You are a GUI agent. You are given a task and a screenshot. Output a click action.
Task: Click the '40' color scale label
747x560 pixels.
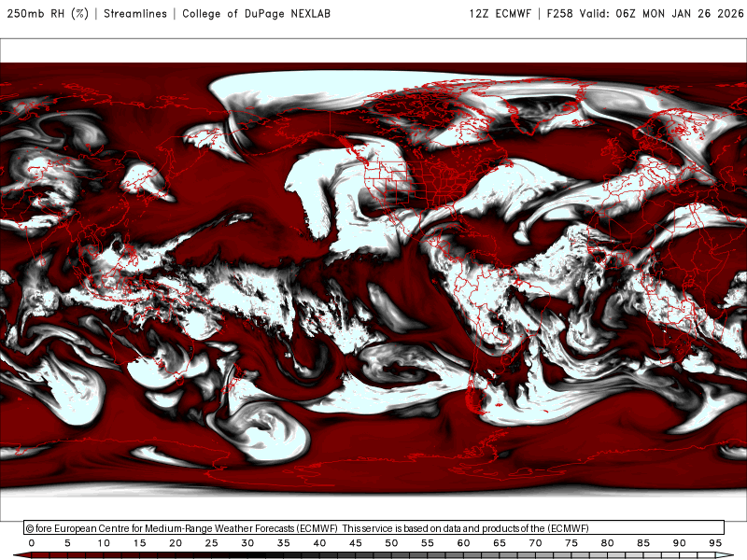click(319, 543)
